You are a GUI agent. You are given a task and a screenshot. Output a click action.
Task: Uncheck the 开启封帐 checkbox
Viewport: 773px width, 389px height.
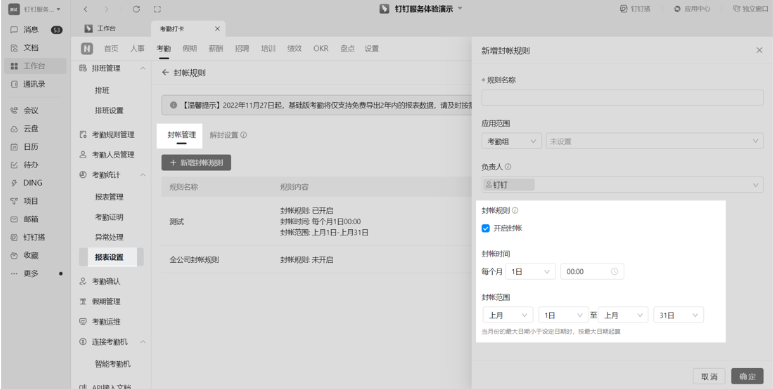(x=486, y=228)
